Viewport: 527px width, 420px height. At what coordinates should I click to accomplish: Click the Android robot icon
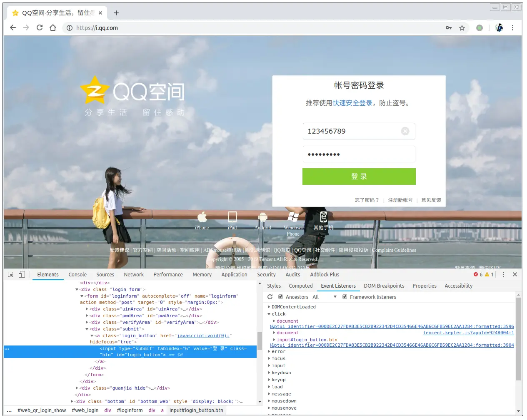(x=263, y=217)
